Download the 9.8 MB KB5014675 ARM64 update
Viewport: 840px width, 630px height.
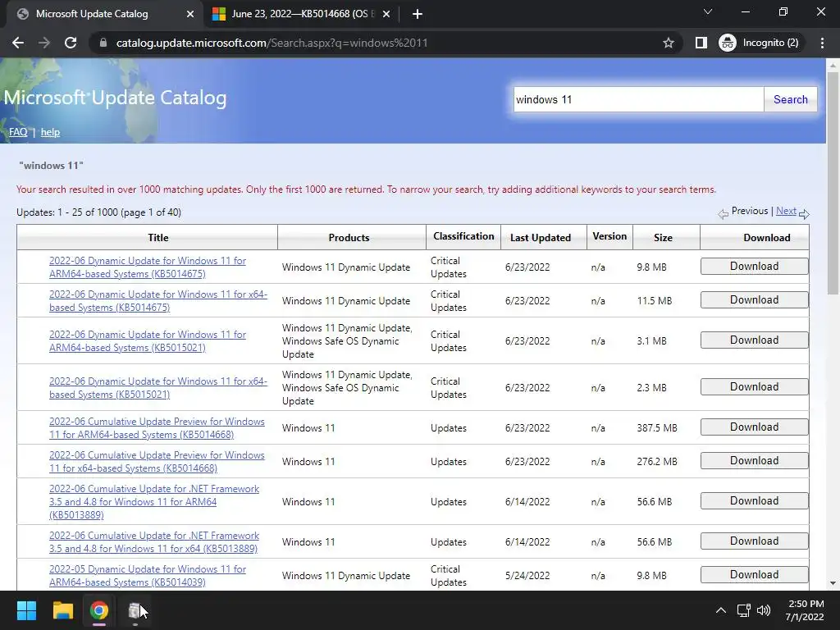tap(755, 267)
